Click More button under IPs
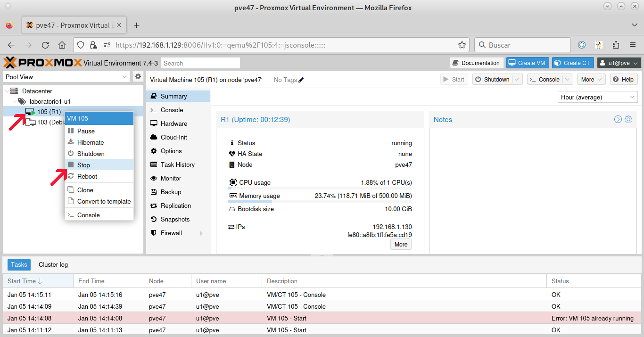Screen dimensions: 644x337 [x=401, y=244]
